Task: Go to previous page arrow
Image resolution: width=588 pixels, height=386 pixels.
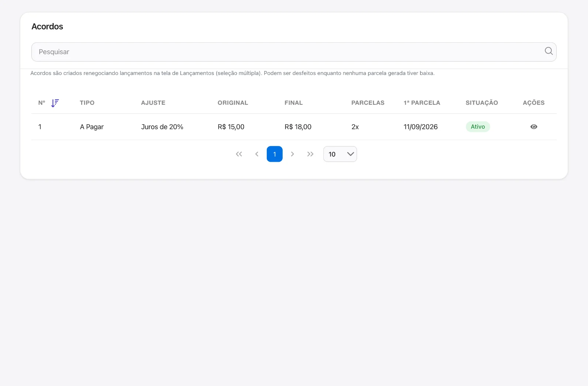Action: [x=257, y=154]
